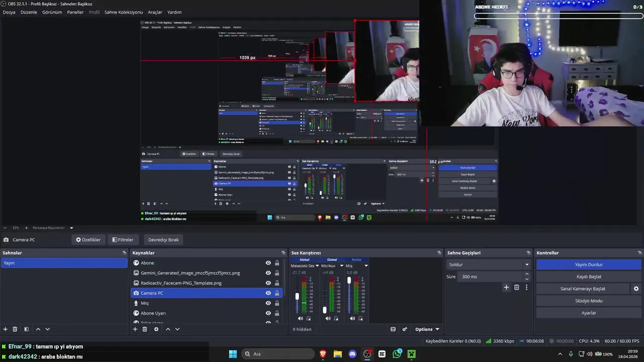Toggle monitoring headphone icon for Masaüstü Ses
Viewport: 644px width, 362px height.
[309, 318]
